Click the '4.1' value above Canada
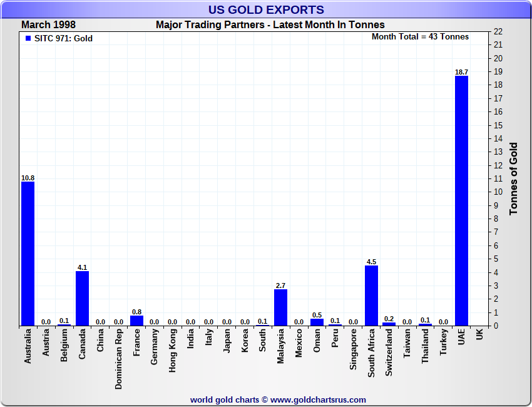This screenshot has width=532, height=407. 82,267
